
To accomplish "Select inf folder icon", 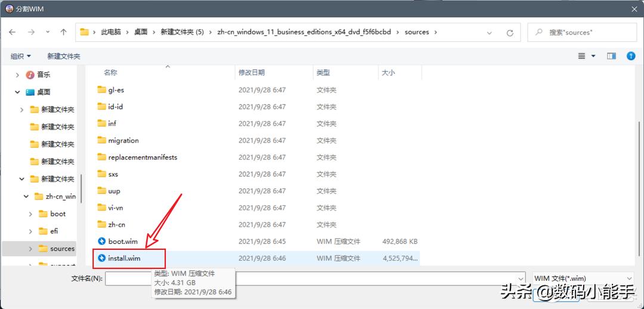I will (102, 123).
